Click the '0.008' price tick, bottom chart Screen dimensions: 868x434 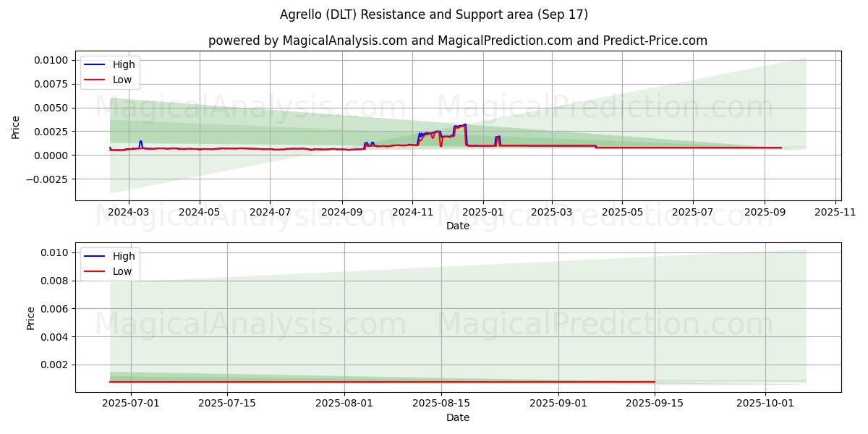coord(54,281)
